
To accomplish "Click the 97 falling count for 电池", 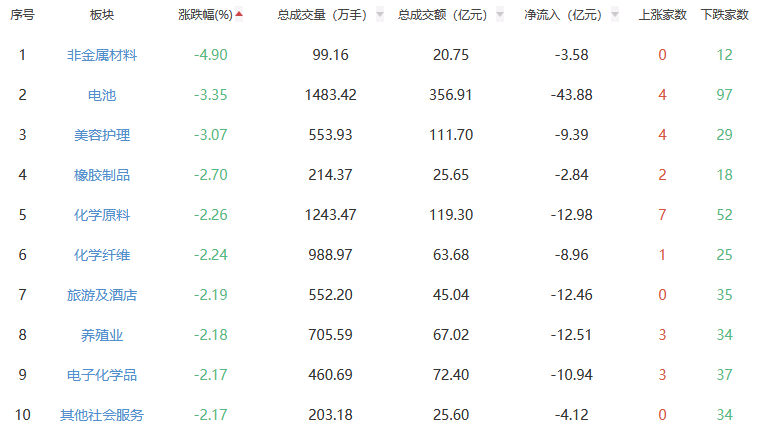I will click(x=724, y=95).
